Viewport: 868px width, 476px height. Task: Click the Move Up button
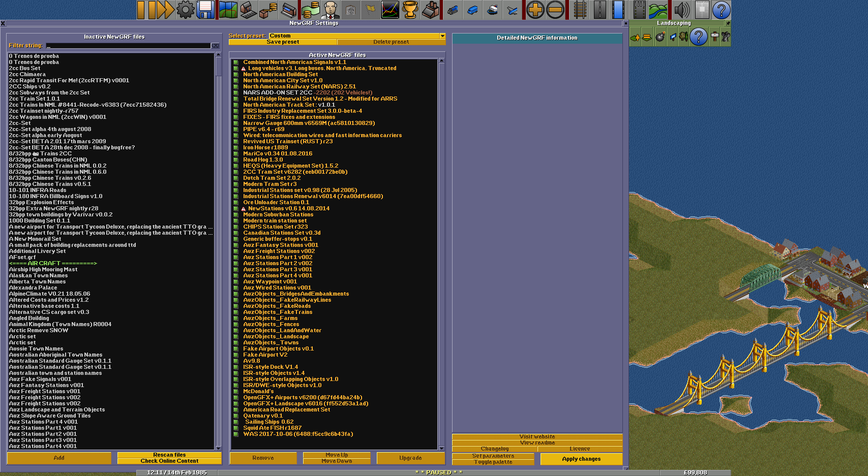tap(337, 455)
